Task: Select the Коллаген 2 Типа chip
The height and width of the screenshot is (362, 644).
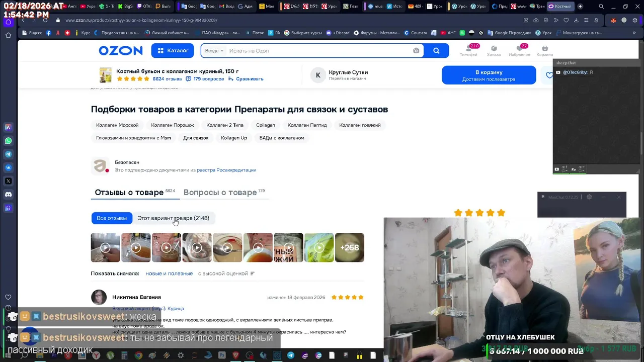Action: 225,125
